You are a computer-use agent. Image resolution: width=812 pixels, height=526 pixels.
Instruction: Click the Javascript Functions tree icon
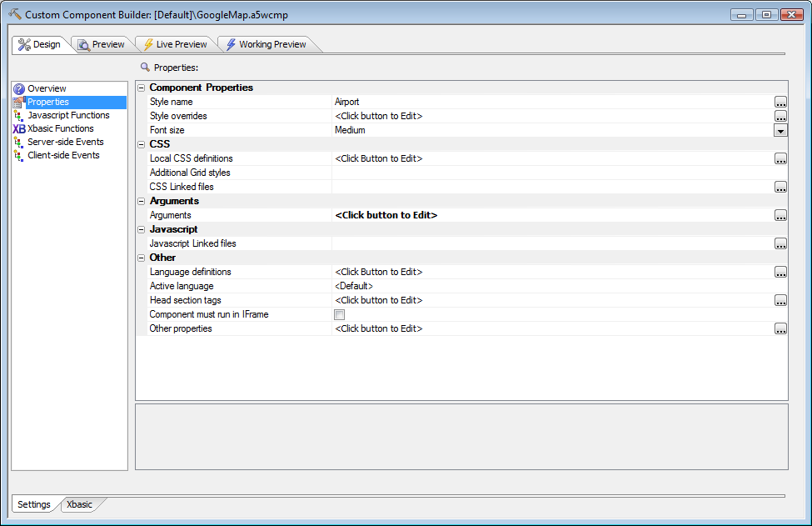[x=18, y=116]
